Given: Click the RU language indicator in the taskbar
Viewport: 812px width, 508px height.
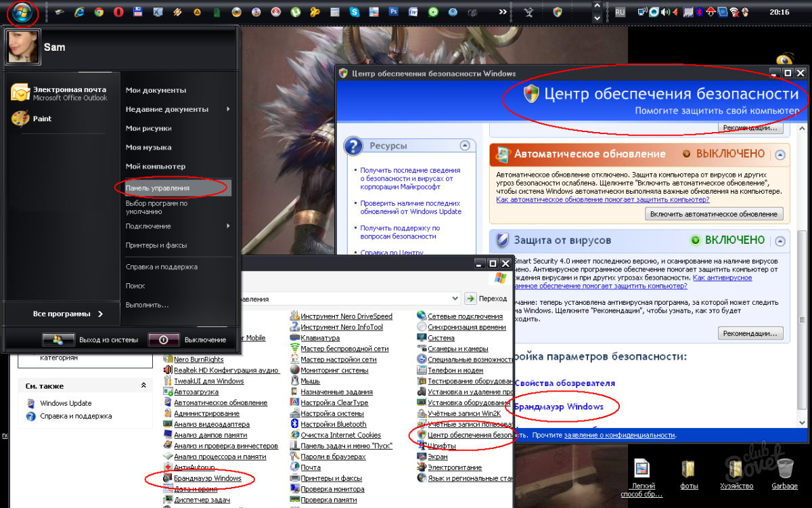Looking at the screenshot, I should (620, 12).
